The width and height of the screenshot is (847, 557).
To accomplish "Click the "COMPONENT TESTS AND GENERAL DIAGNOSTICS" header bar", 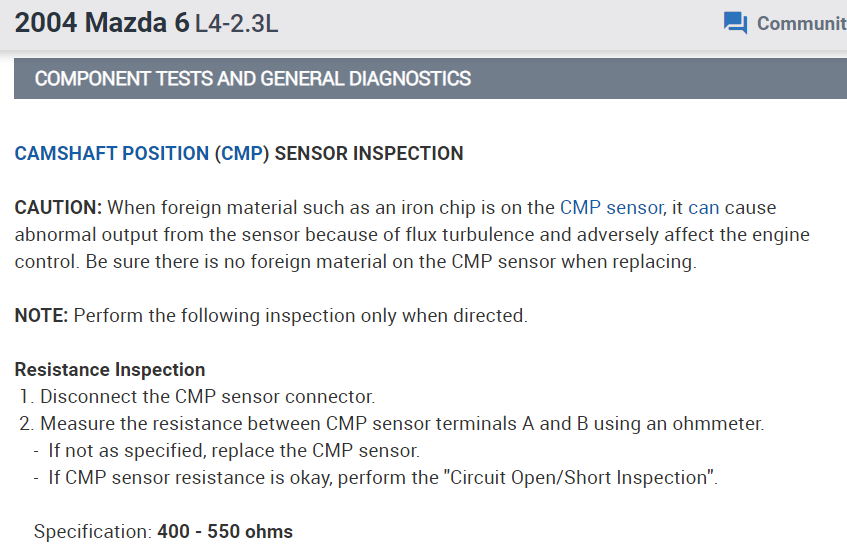I will (253, 78).
